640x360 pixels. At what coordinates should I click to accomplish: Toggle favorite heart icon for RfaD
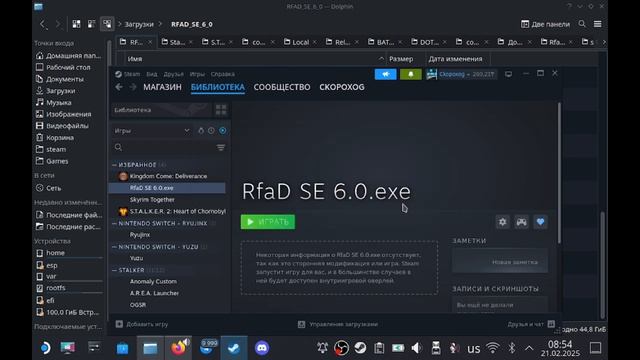pyautogui.click(x=540, y=222)
